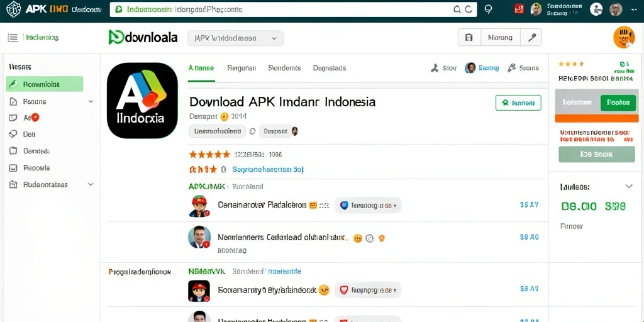This screenshot has width=644, height=322.
Task: Click the green downloala logo
Action: click(x=143, y=37)
